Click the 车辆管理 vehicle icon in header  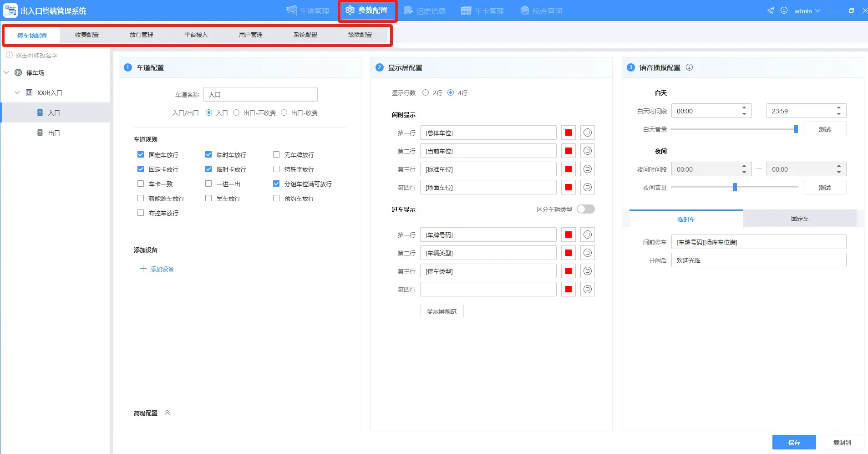tap(292, 10)
